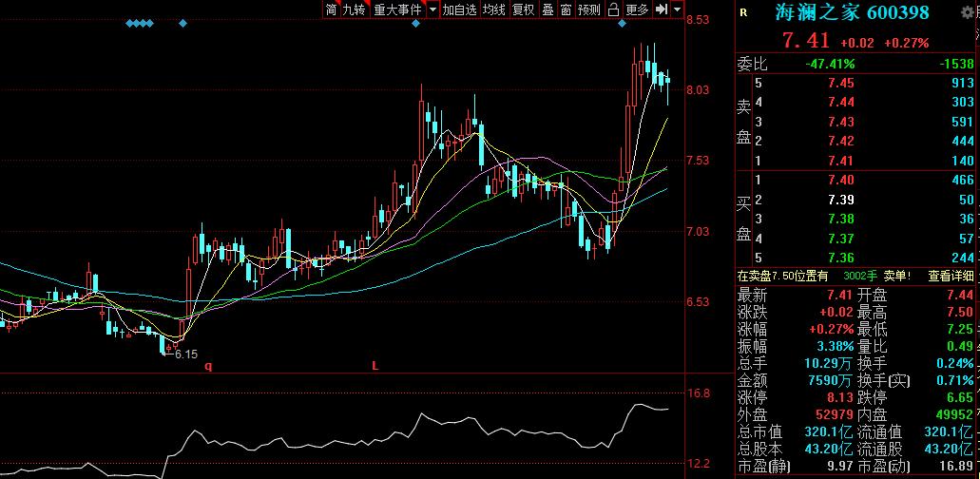Click 加自选 to add to watchlist
This screenshot has height=479, width=980.
point(460,10)
